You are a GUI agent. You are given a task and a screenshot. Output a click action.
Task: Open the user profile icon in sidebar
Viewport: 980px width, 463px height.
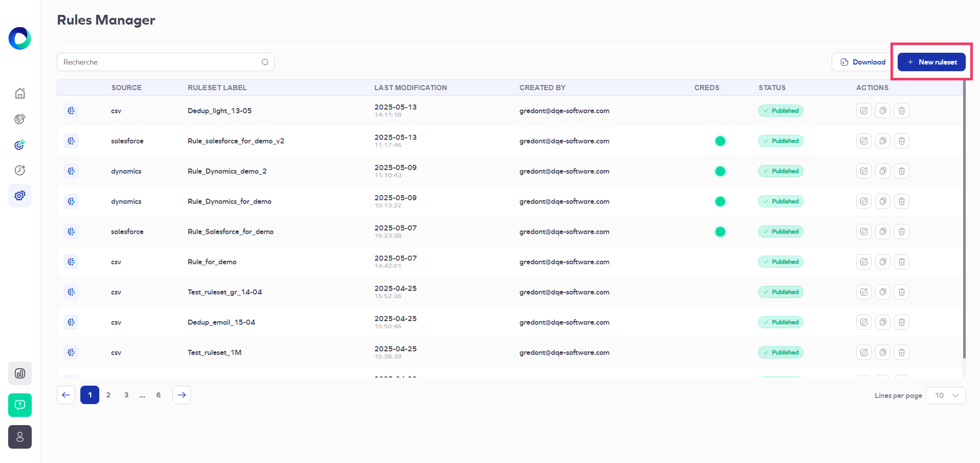pos(20,437)
